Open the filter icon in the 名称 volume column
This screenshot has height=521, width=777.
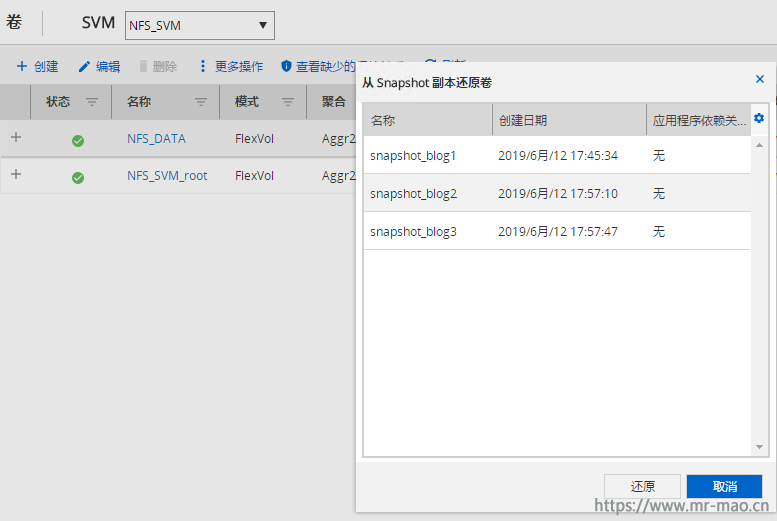coord(201,102)
